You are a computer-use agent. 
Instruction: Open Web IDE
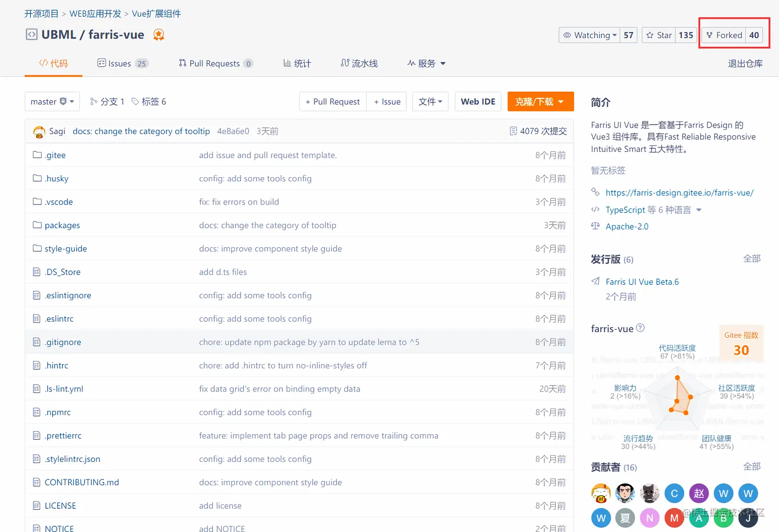click(x=478, y=101)
